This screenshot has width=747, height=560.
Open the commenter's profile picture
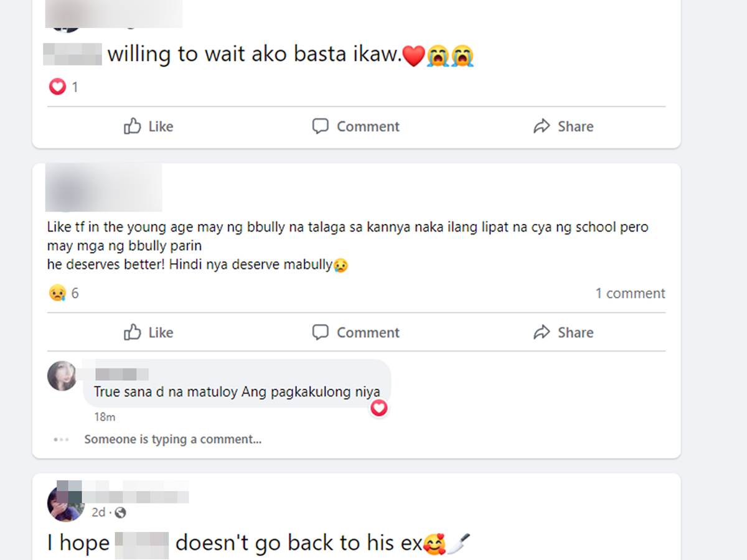[62, 376]
